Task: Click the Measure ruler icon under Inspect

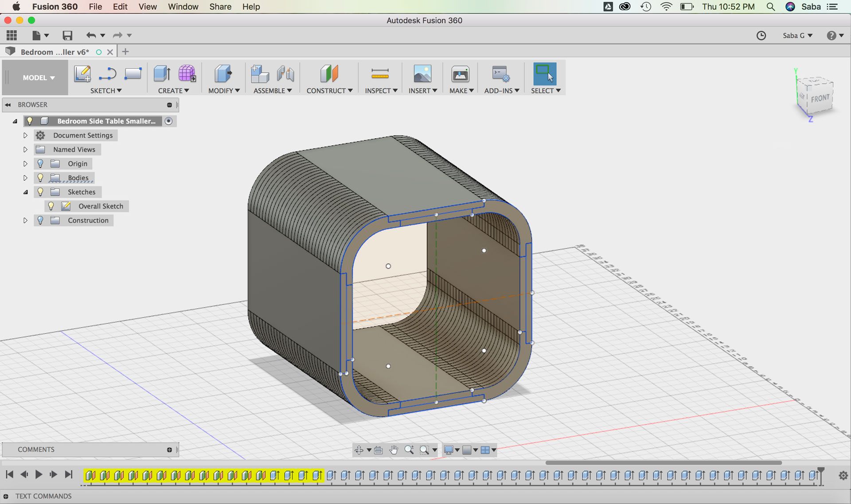Action: (380, 74)
